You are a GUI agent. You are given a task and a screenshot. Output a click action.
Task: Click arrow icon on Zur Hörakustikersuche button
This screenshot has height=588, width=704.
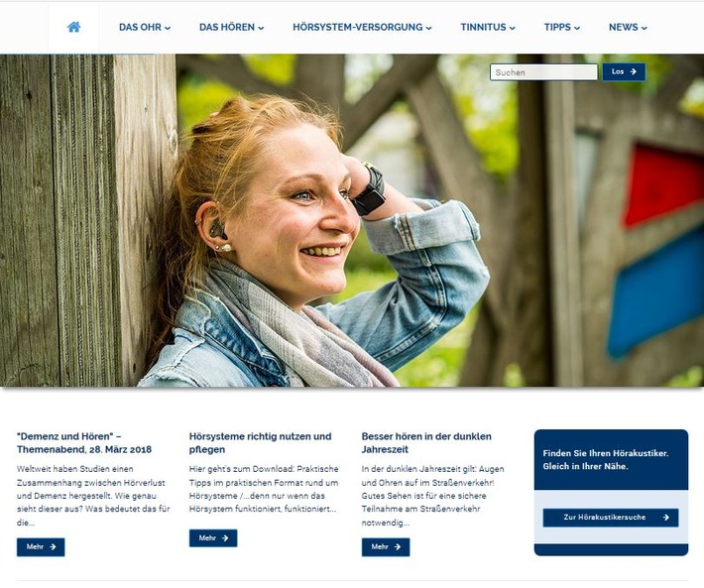coord(666,518)
